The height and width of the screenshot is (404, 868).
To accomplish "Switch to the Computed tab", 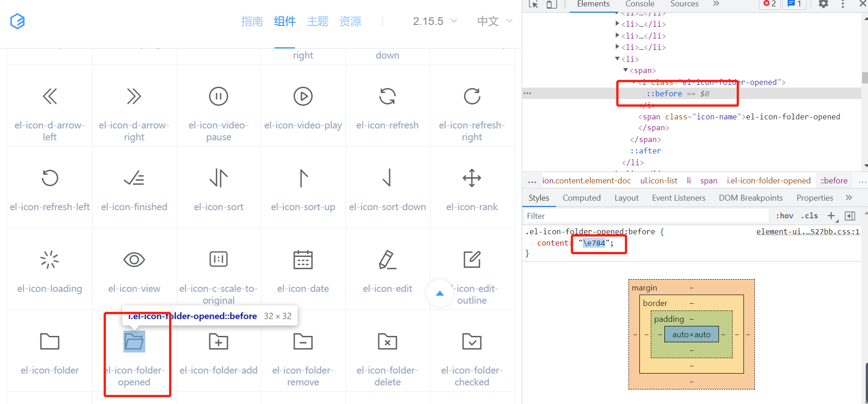I will point(582,198).
